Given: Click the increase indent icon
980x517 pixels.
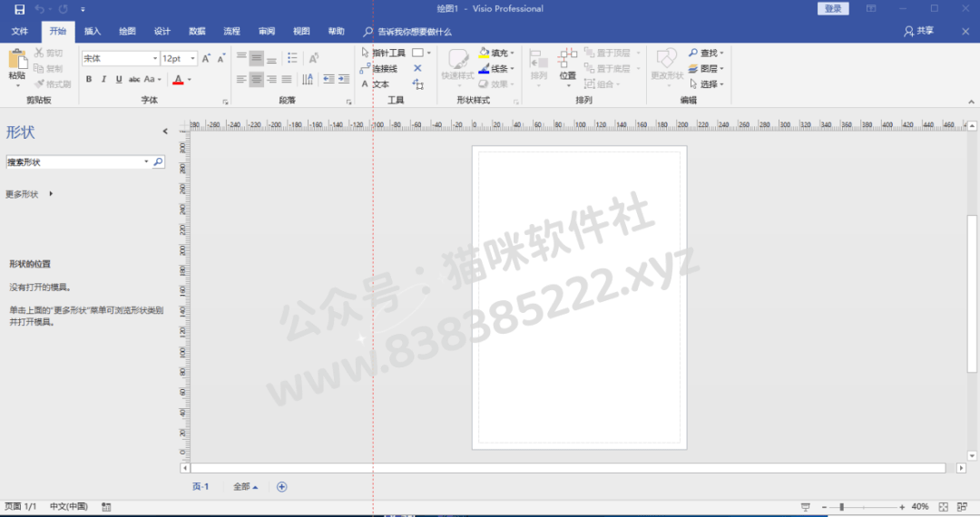Looking at the screenshot, I should click(344, 79).
